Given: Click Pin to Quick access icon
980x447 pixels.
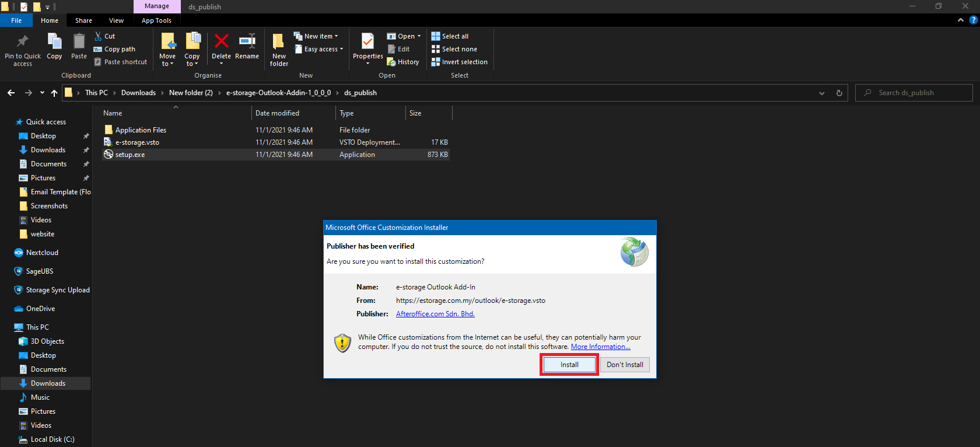Looking at the screenshot, I should click(x=23, y=43).
